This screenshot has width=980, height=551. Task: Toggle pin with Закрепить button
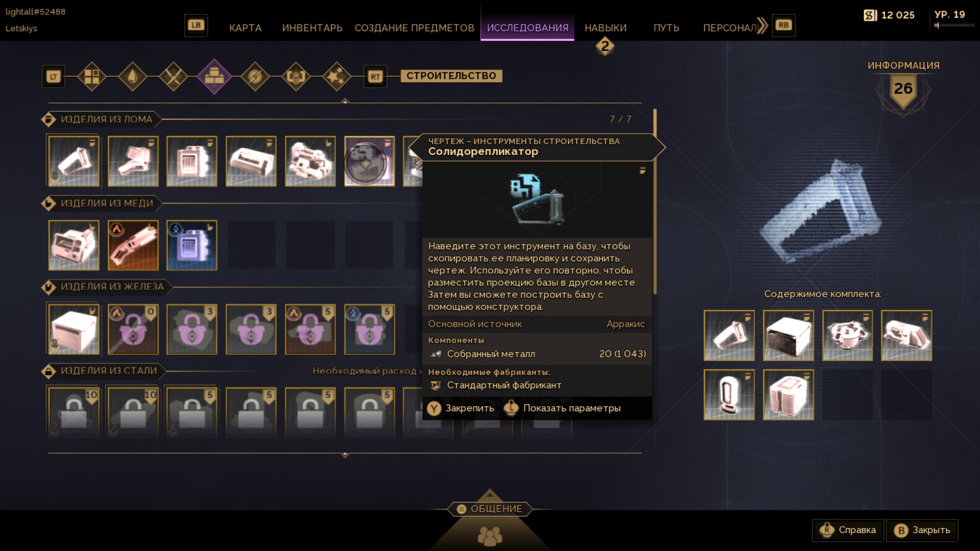click(461, 408)
